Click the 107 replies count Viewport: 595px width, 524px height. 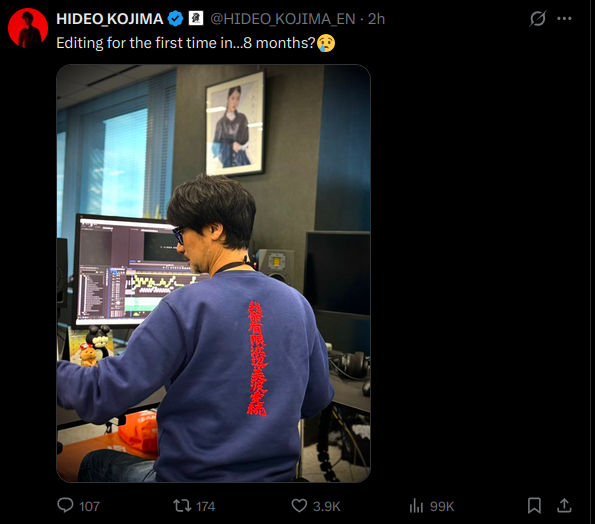[90, 506]
